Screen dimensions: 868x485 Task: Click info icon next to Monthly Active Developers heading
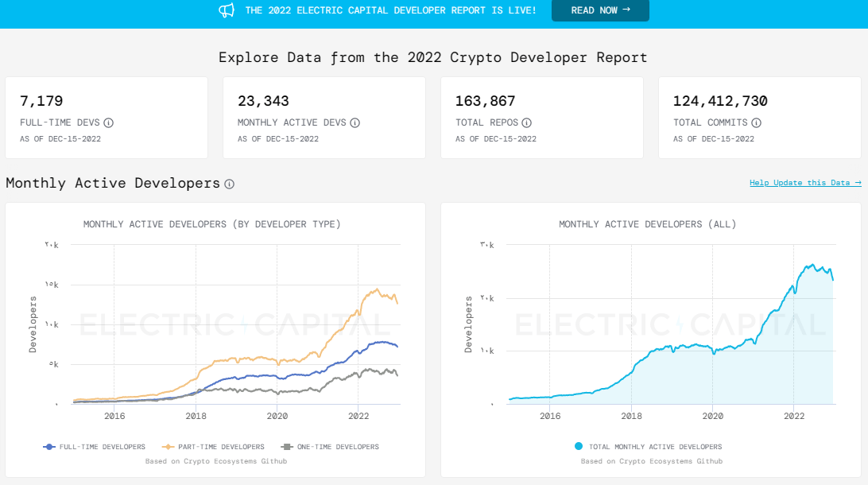tap(229, 184)
